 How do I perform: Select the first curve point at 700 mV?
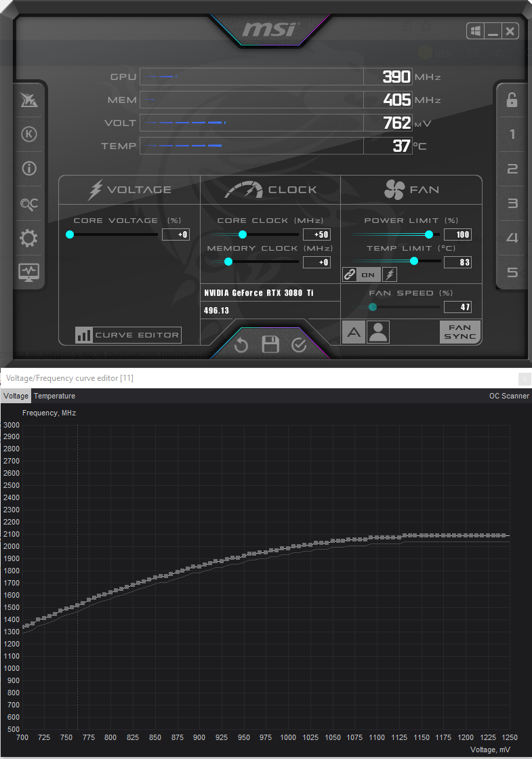point(24,626)
